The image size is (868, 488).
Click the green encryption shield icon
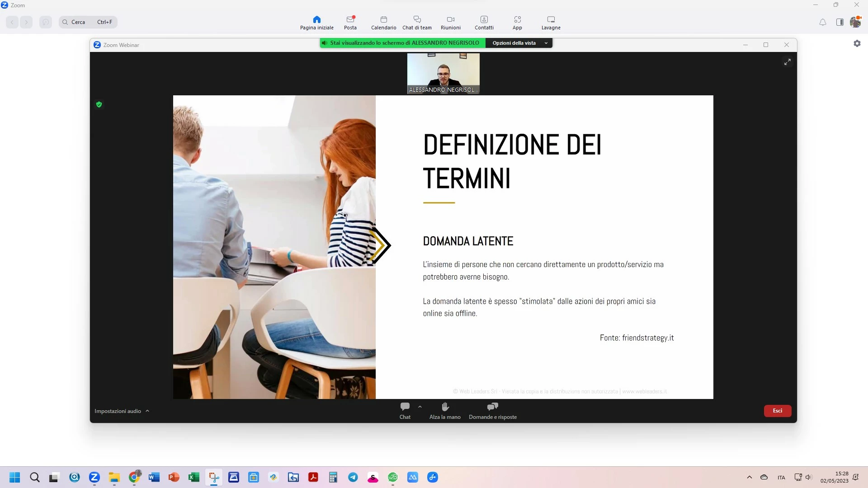pos(99,104)
